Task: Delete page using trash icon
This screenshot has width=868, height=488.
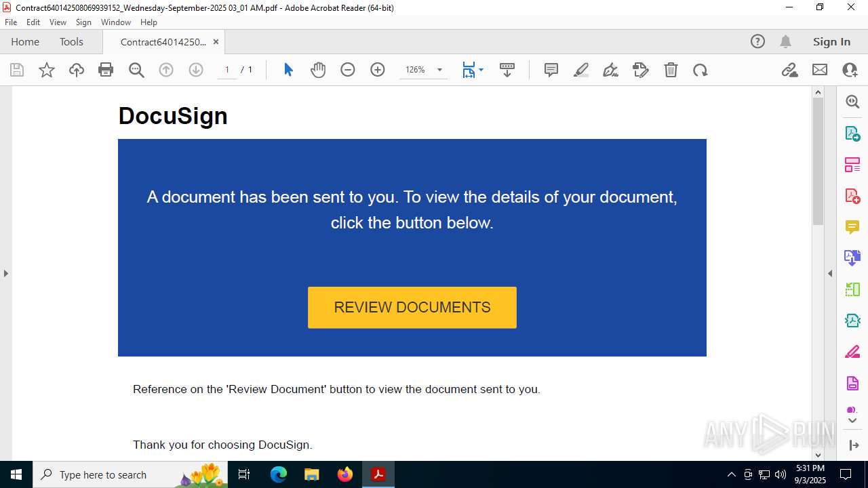Action: point(671,70)
